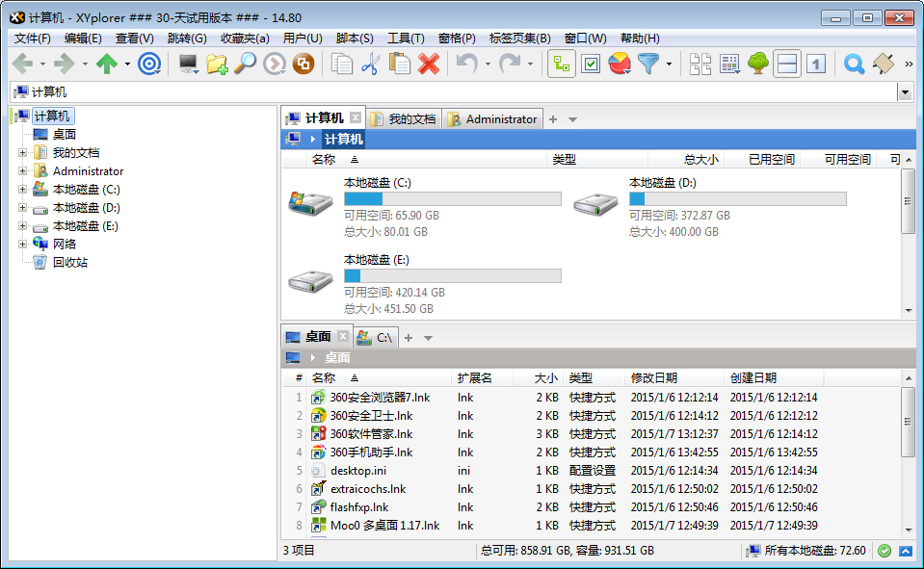Click the red X Delete icon
Image resolution: width=924 pixels, height=569 pixels.
[429, 64]
